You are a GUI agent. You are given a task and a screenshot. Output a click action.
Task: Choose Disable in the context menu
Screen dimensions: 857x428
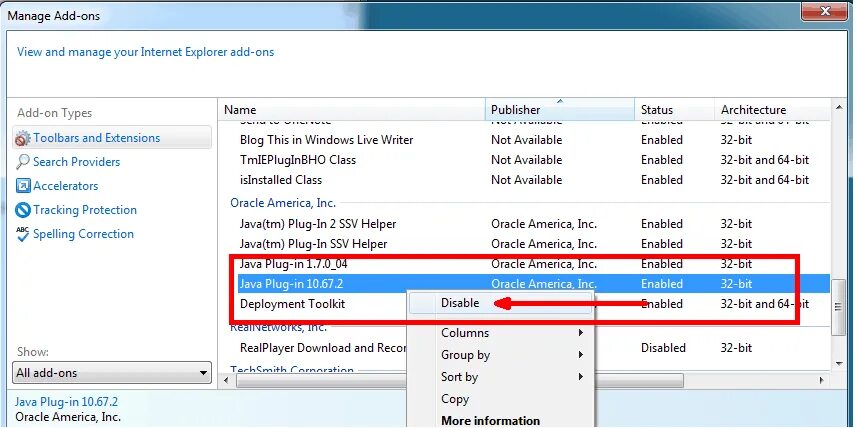[x=500, y=303]
